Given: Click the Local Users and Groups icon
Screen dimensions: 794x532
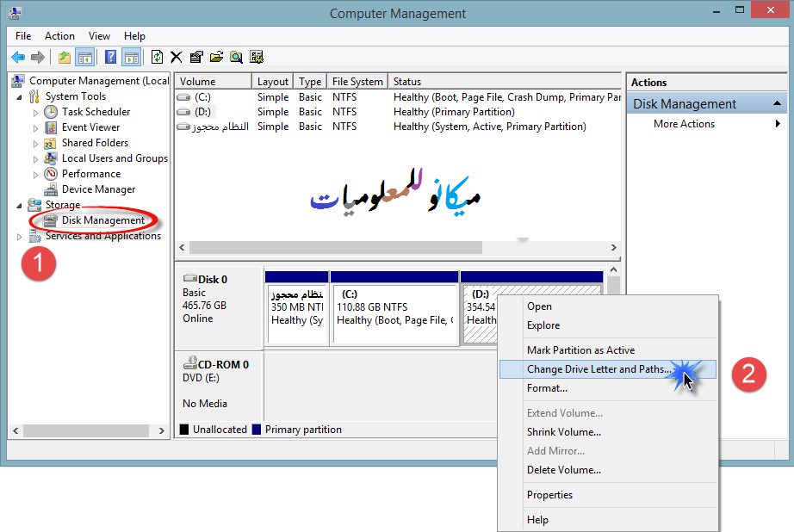Looking at the screenshot, I should 51,158.
